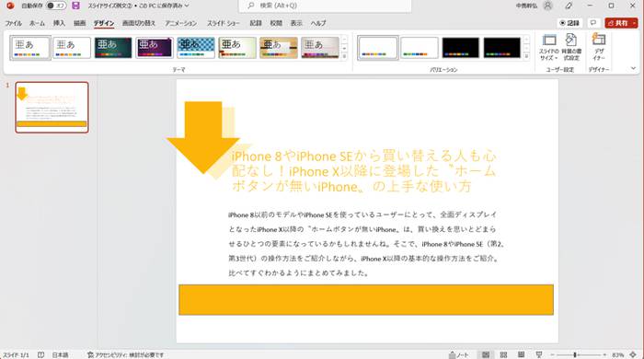This screenshot has height=359, width=644.
Task: Click the spell check book icon
Action: pyautogui.click(x=40, y=355)
